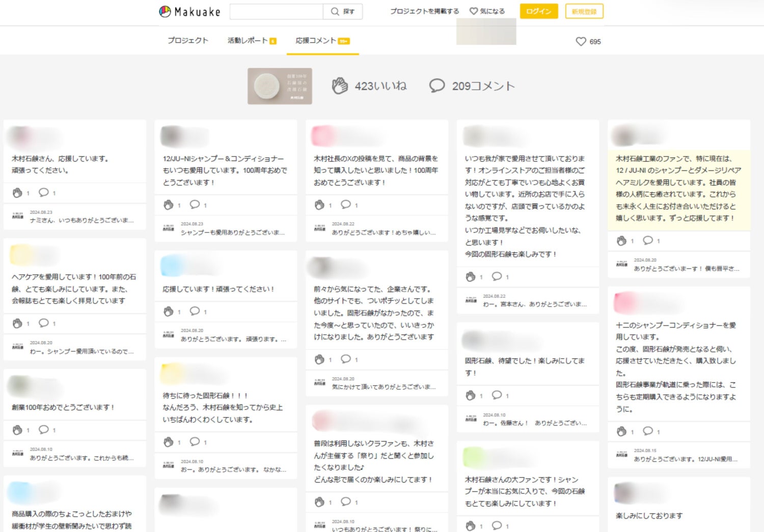Screen dimensions: 764x532
Task: Click the clap icon beside 423いいね
Action: 340,86
